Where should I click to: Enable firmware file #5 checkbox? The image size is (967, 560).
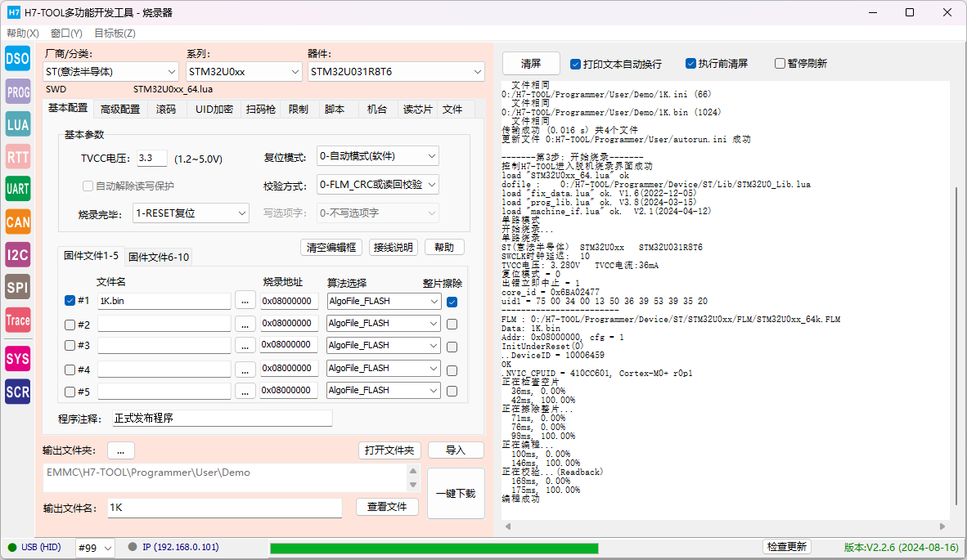[x=70, y=392]
